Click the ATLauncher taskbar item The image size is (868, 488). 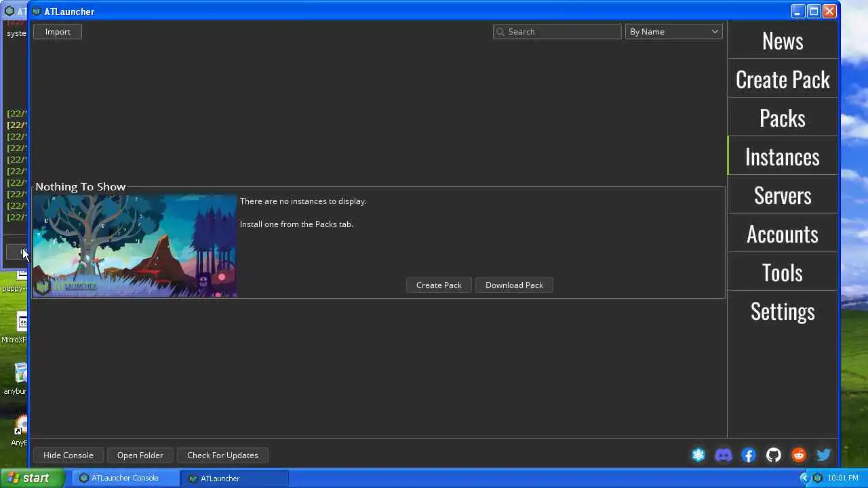click(x=235, y=478)
